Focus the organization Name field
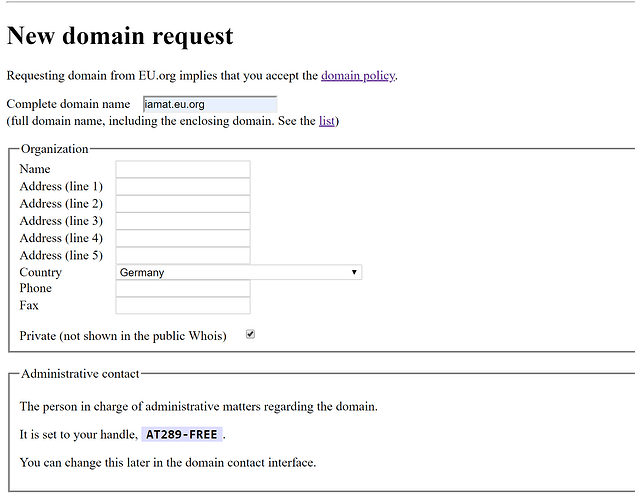The image size is (635, 500). click(183, 169)
